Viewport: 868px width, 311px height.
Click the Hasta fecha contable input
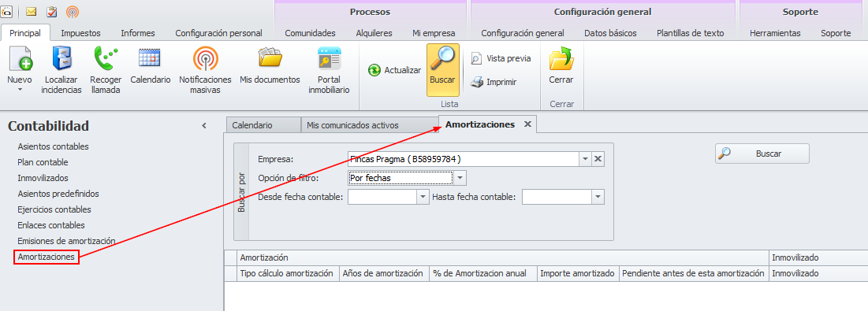[557, 197]
